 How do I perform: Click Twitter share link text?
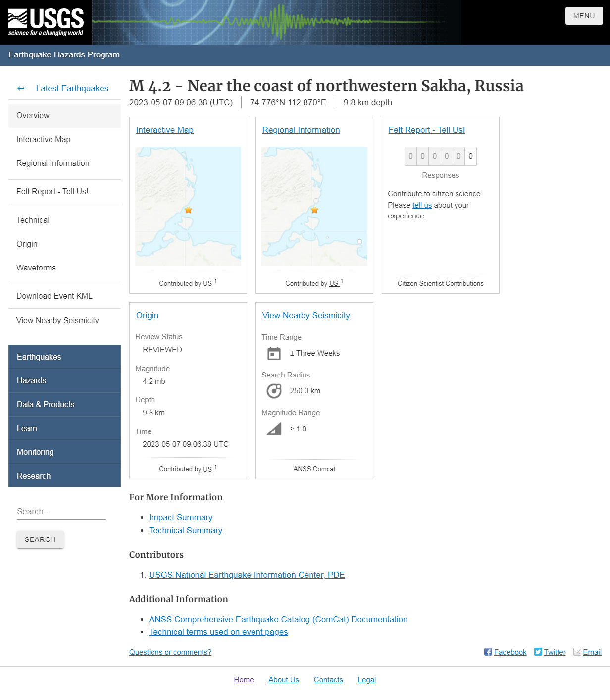pos(555,652)
